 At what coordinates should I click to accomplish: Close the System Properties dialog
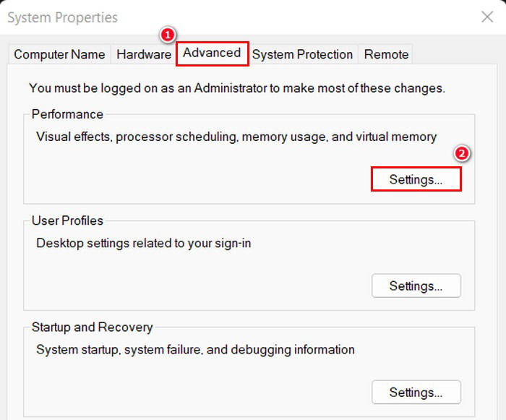487,17
